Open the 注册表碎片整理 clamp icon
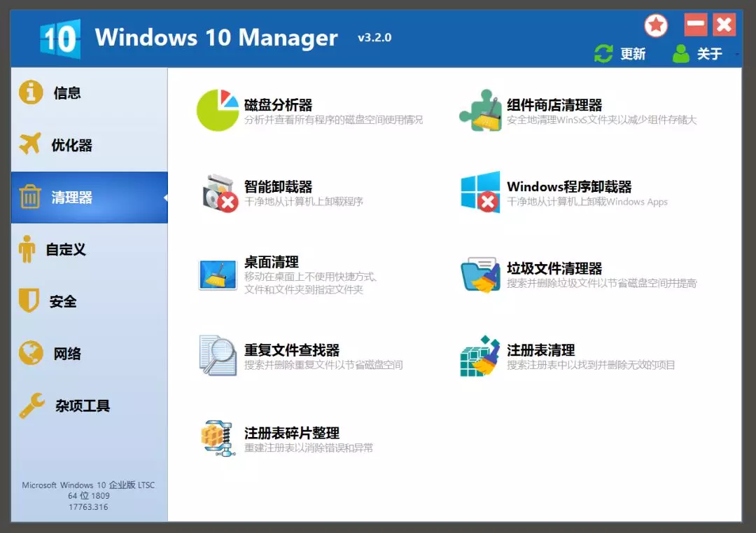 218,438
